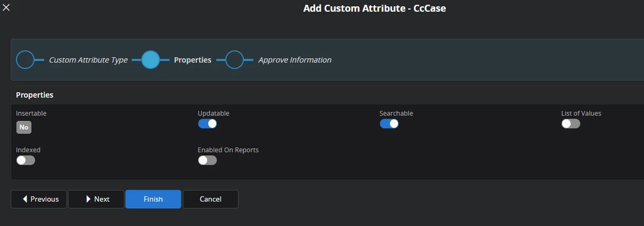
Task: Disable the Searchable switch
Action: (x=389, y=124)
